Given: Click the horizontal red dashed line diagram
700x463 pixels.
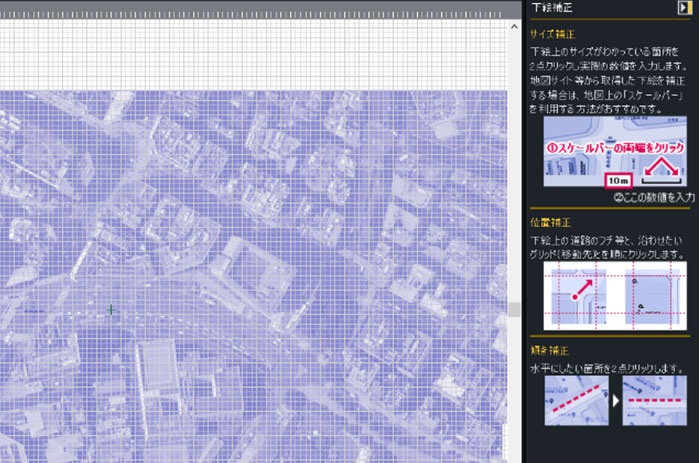Looking at the screenshot, I should click(x=654, y=400).
